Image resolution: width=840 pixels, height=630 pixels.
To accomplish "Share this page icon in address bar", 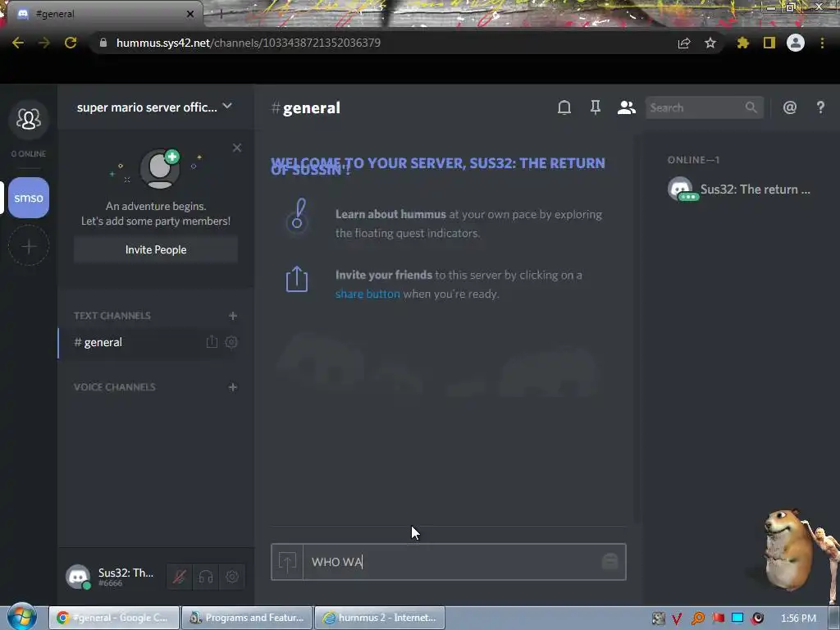I will pyautogui.click(x=684, y=43).
